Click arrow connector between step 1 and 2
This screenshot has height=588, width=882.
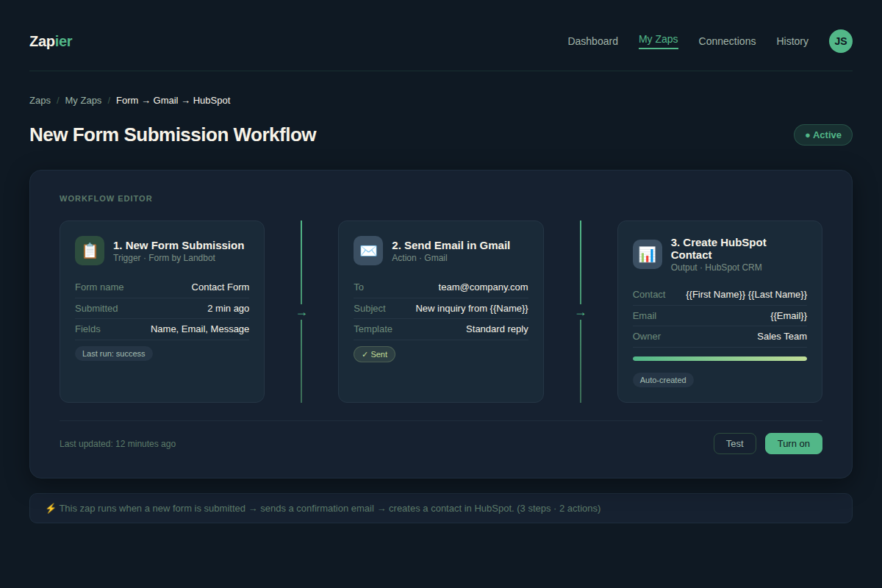pos(301,314)
